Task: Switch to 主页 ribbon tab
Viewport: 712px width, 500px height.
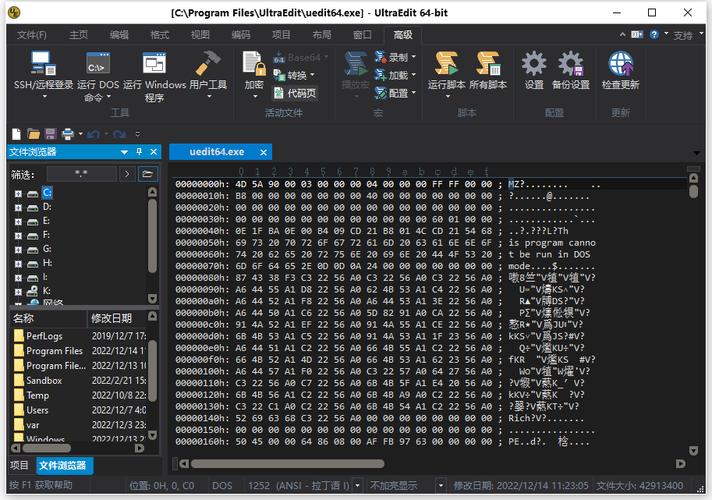Action: 79,35
